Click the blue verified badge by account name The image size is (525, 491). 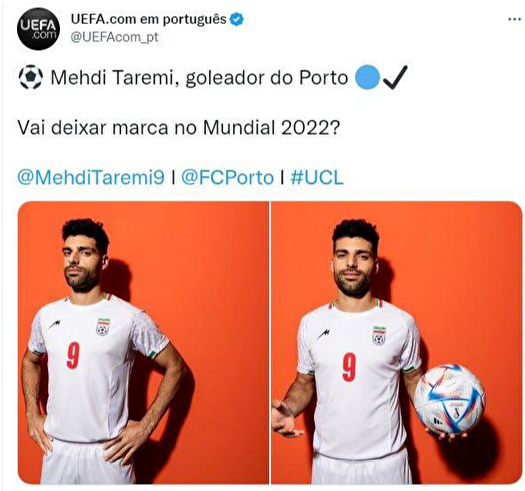click(x=236, y=19)
